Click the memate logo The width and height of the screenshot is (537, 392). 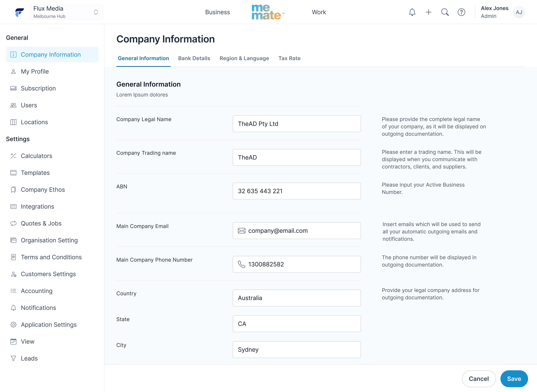[268, 12]
